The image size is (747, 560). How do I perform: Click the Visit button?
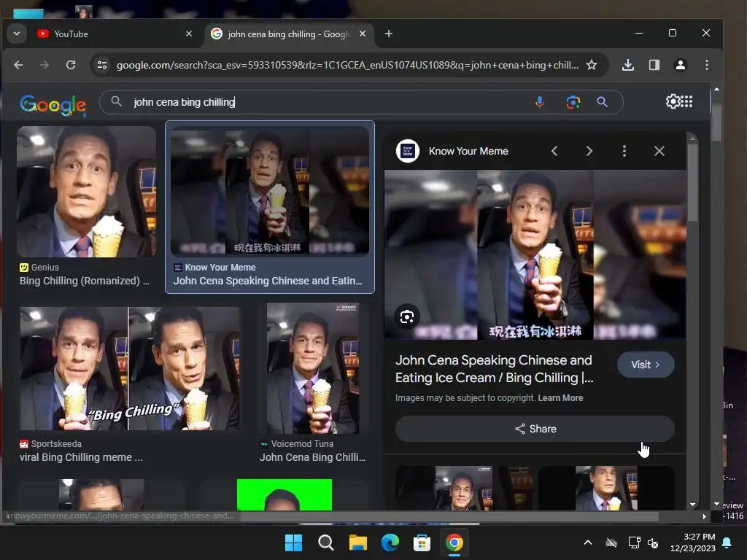(x=646, y=365)
